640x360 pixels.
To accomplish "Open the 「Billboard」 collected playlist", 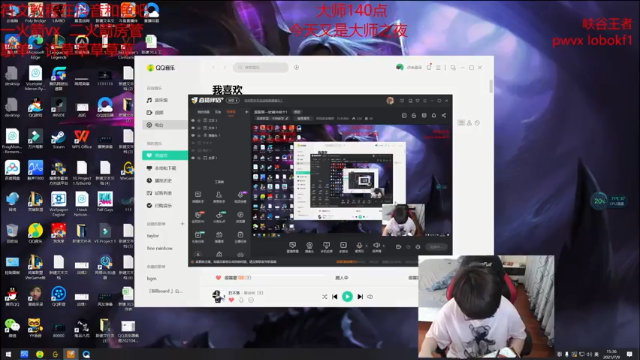I will point(165,291).
